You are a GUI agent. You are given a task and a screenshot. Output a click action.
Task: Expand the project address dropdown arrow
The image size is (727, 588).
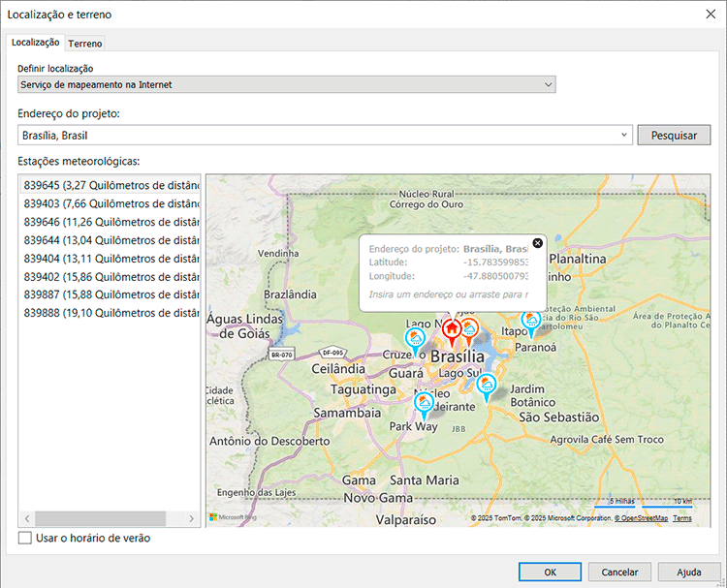pyautogui.click(x=624, y=136)
